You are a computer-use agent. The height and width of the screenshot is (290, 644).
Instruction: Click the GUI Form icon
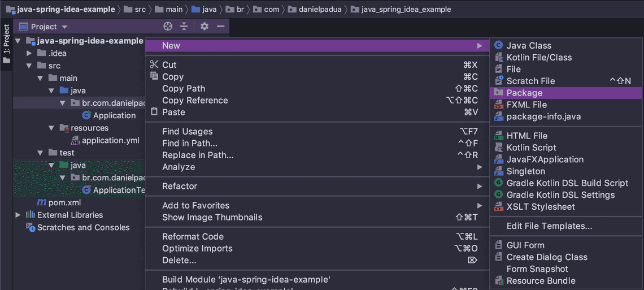pos(499,245)
